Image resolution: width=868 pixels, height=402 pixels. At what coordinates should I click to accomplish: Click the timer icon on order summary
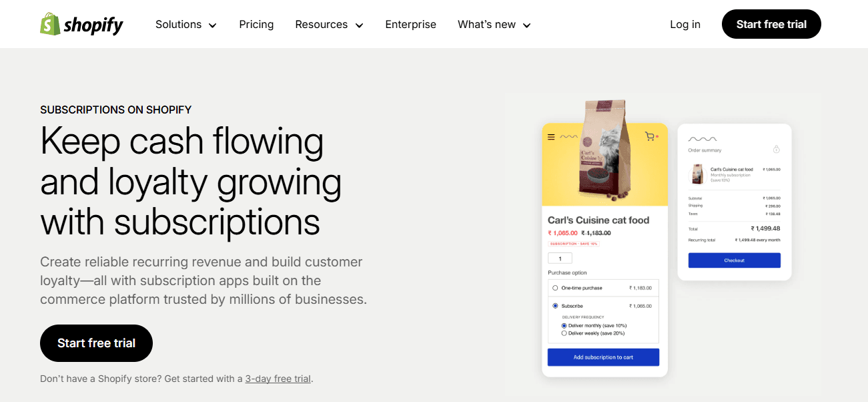pos(776,149)
